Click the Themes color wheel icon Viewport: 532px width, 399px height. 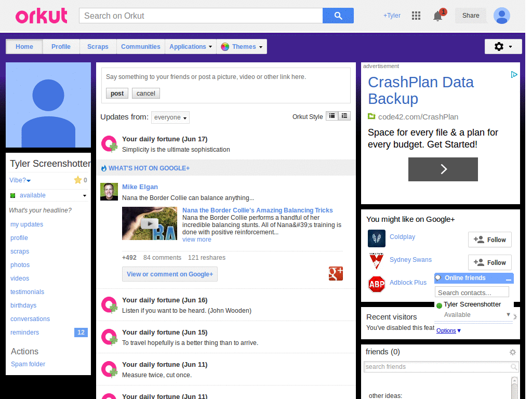(225, 47)
